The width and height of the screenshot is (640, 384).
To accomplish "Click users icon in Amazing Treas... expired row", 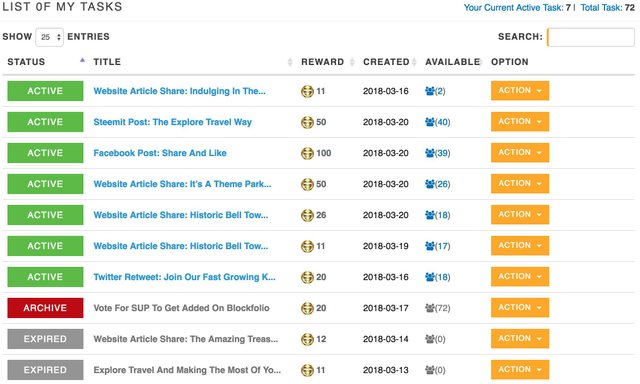I will pos(429,339).
